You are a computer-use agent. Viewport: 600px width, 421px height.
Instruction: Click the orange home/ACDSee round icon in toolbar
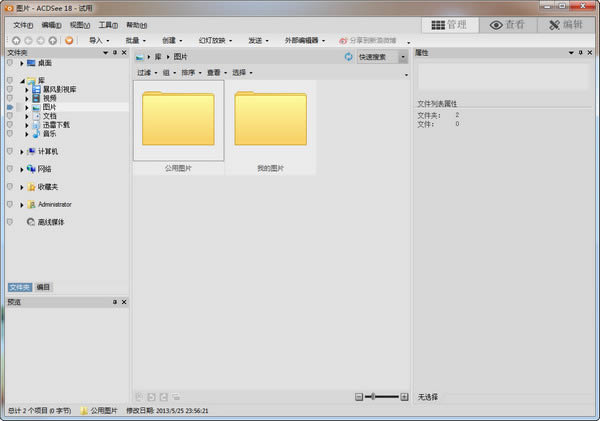(x=69, y=40)
